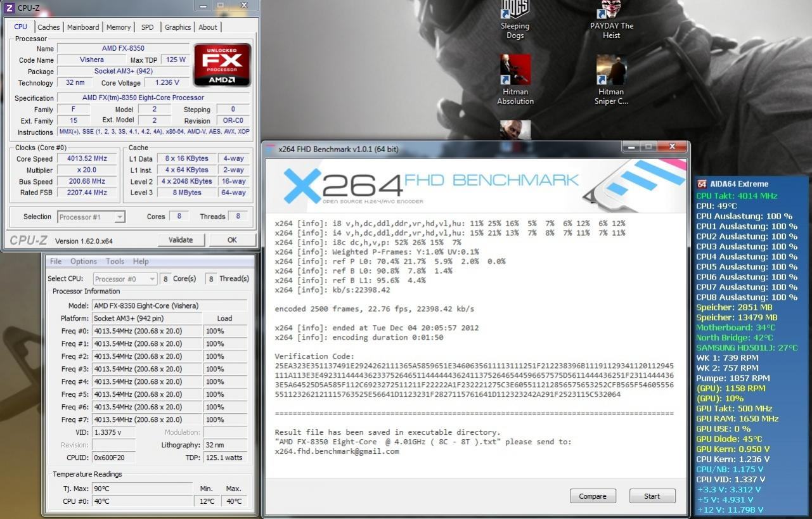The width and height of the screenshot is (812, 519).
Task: Click the Package field Socket AM3+ (942)
Action: pos(123,71)
